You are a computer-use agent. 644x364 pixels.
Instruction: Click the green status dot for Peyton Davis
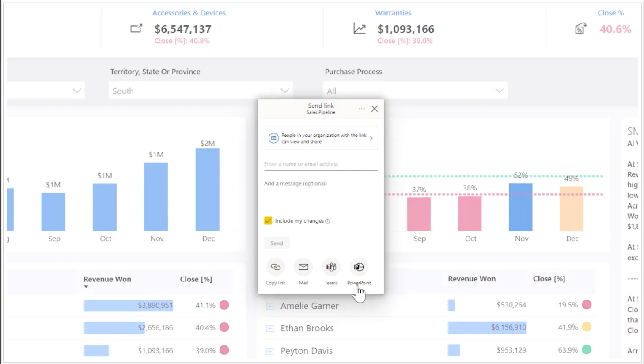(587, 350)
